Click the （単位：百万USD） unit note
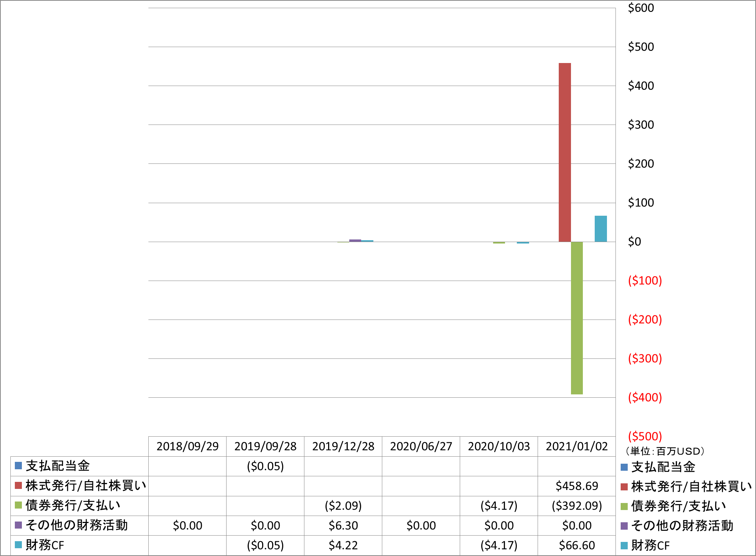The image size is (756, 556). click(x=665, y=451)
